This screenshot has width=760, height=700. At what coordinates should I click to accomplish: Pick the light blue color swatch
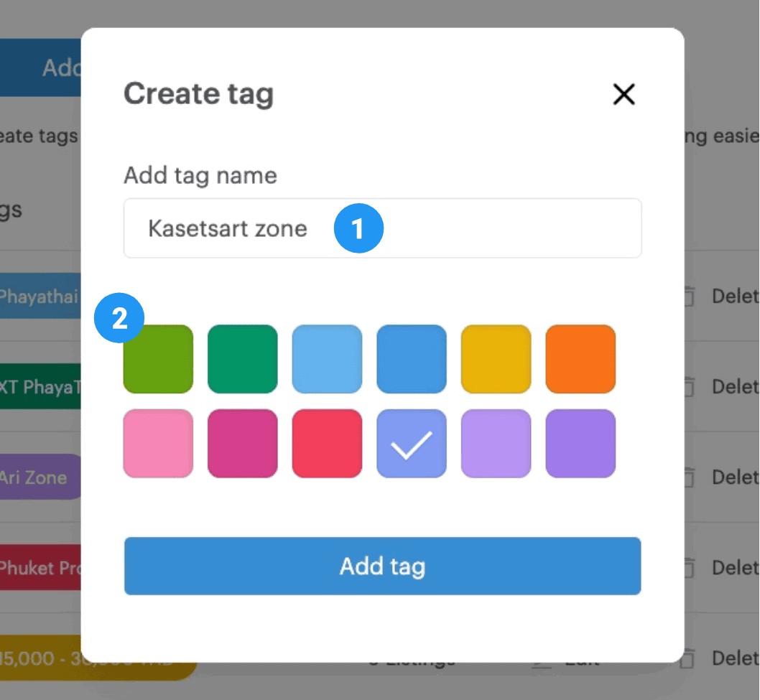click(x=327, y=359)
